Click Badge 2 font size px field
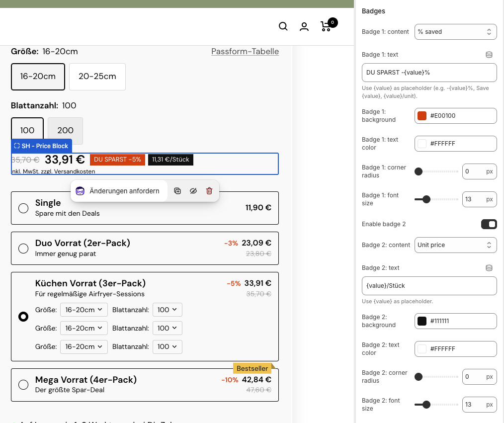The height and width of the screenshot is (423, 504). pyautogui.click(x=479, y=405)
